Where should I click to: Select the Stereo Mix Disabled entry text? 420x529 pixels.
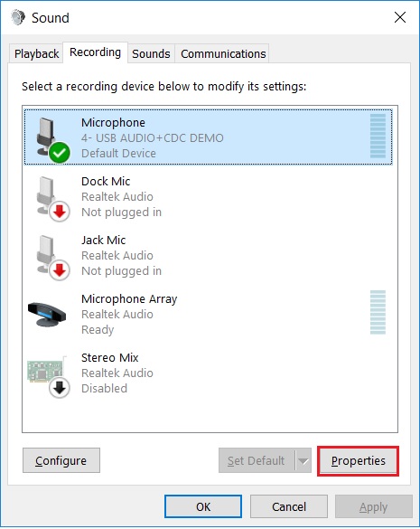104,388
